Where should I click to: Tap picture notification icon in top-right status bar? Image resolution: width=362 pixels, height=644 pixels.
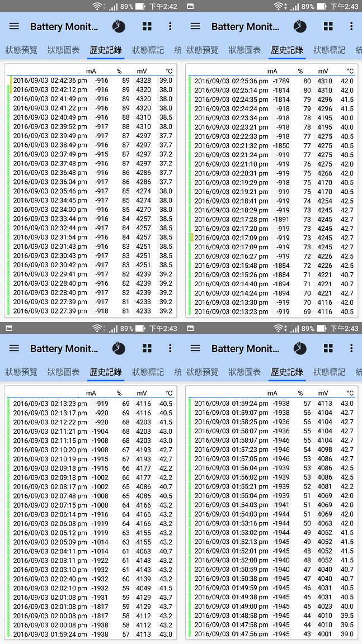tap(190, 6)
